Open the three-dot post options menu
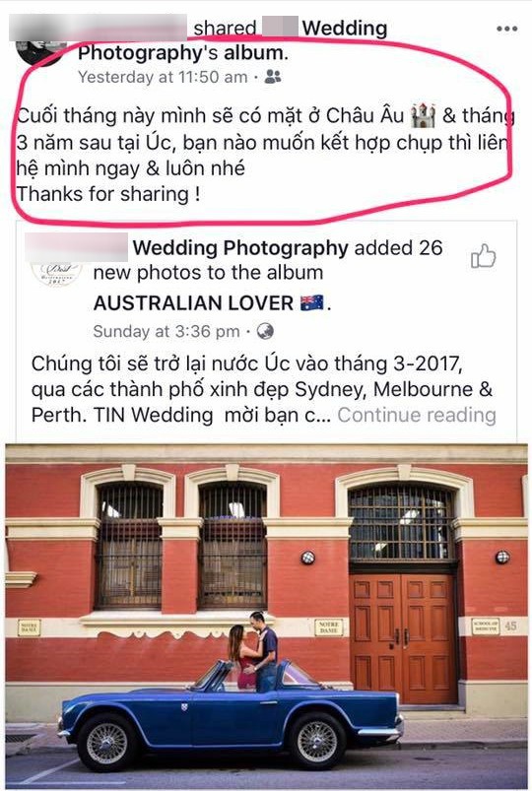This screenshot has height=791, width=532. pyautogui.click(x=506, y=29)
